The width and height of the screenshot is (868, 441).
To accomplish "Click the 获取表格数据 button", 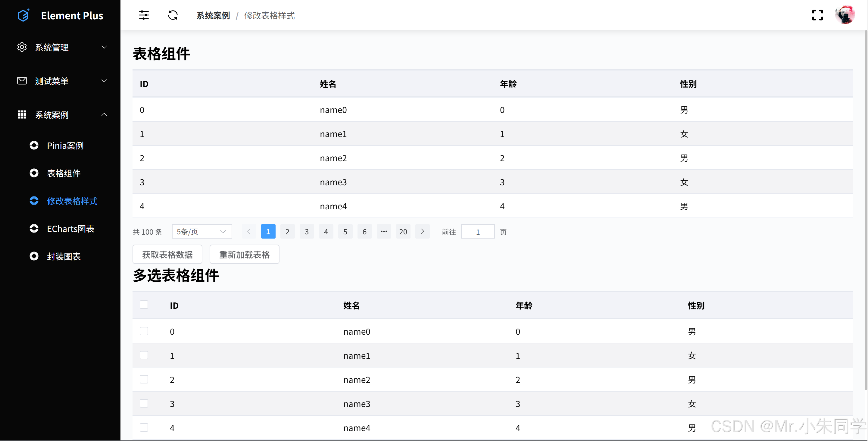I will [167, 254].
